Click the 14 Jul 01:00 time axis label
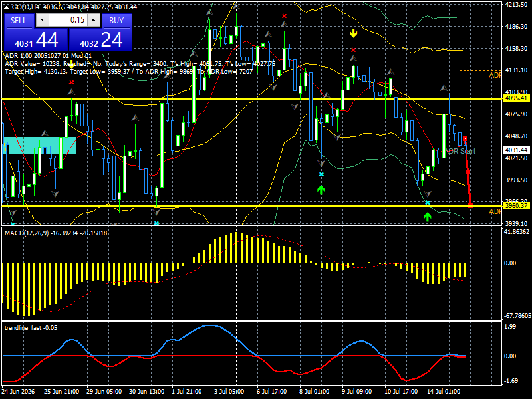 coord(444,392)
